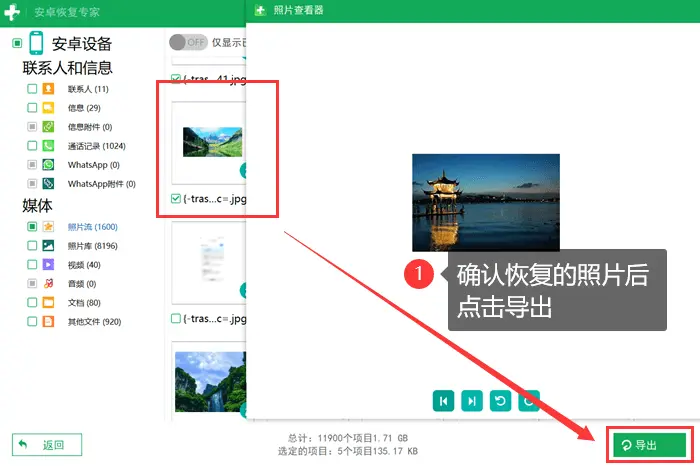This screenshot has height=466, width=700.
Task: Toggle the 照片流 (1600) checkbox
Action: (x=32, y=227)
